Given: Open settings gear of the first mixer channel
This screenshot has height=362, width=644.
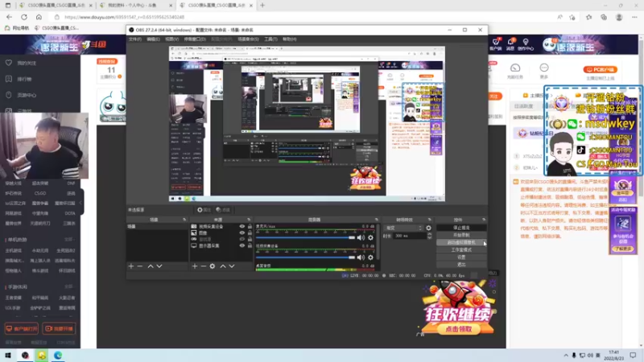Looking at the screenshot, I should coord(370,237).
